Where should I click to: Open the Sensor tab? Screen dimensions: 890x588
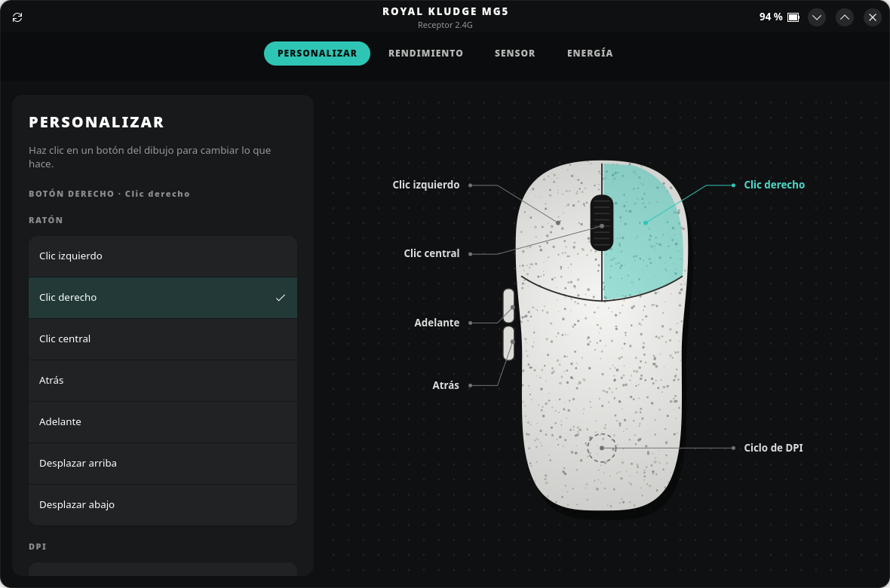pos(515,54)
